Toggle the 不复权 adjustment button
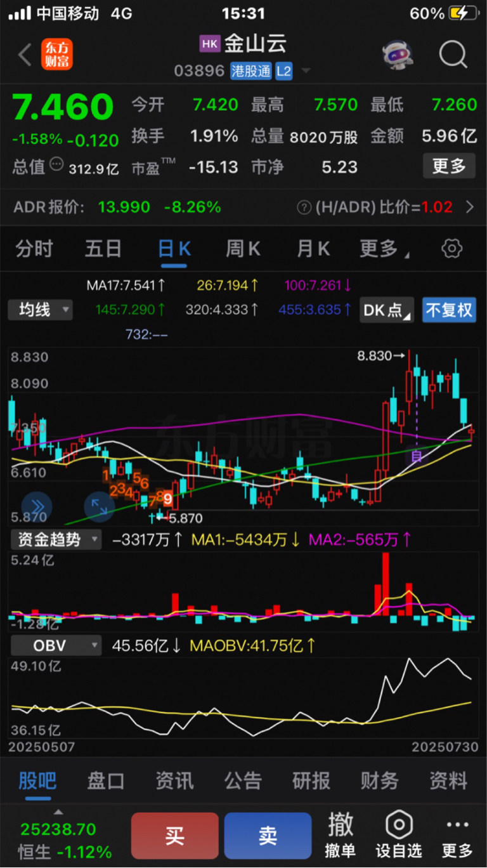 (x=449, y=310)
